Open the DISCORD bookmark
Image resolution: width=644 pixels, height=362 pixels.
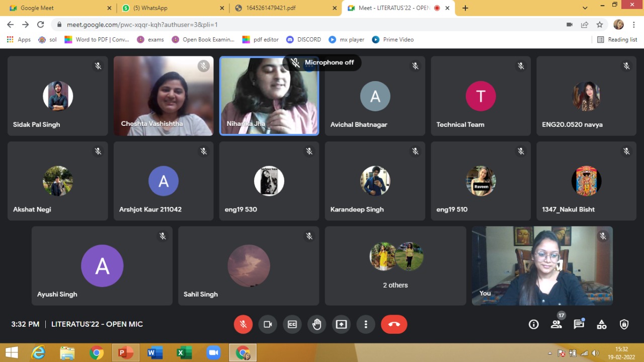pyautogui.click(x=303, y=39)
